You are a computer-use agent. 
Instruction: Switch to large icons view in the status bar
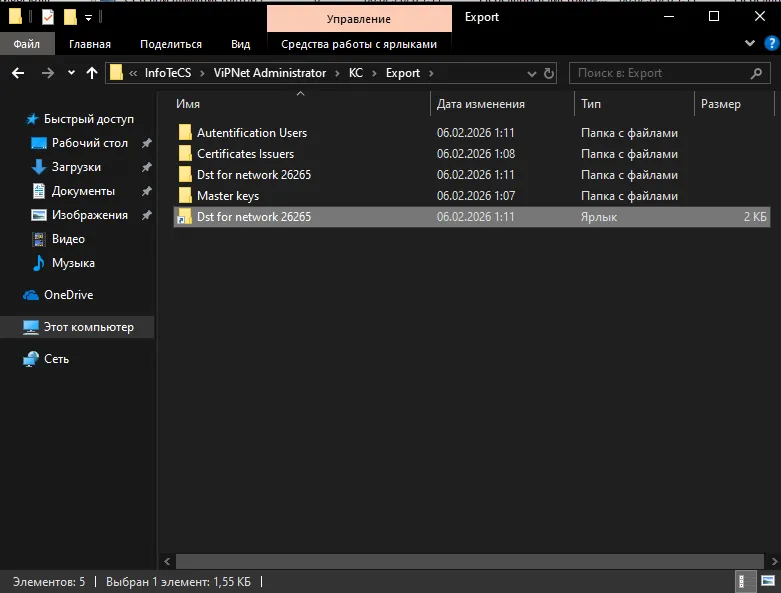click(768, 581)
